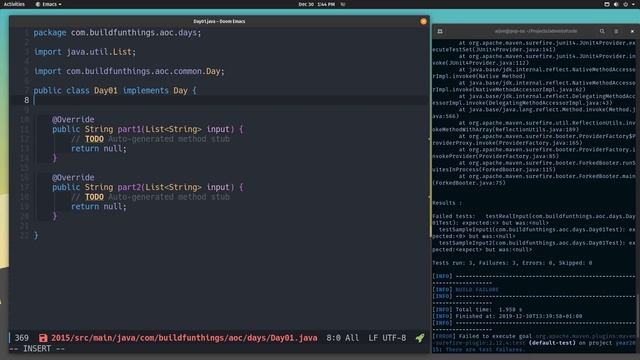Image resolution: width=640 pixels, height=360 pixels.
Task: Close the terminal window
Action: click(632, 31)
